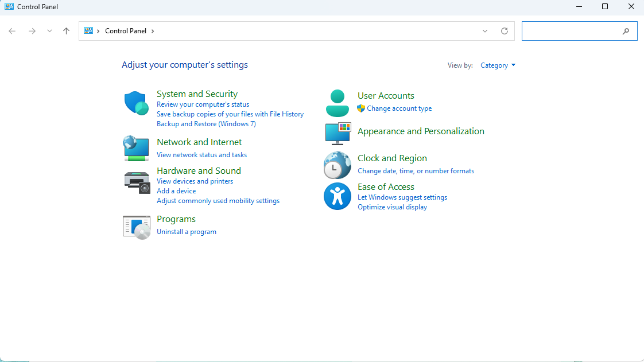Open Appearance and Personalization via its icon
The width and height of the screenshot is (644, 362).
tap(337, 133)
